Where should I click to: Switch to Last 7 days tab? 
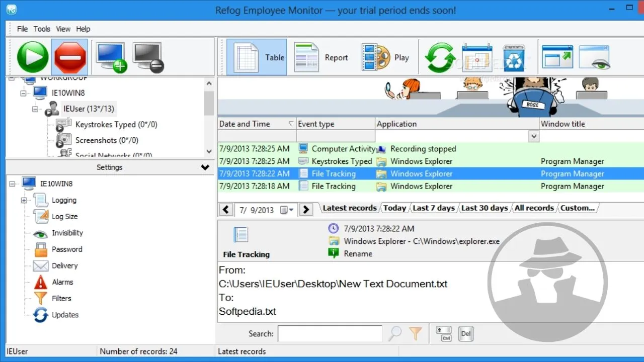tap(434, 208)
